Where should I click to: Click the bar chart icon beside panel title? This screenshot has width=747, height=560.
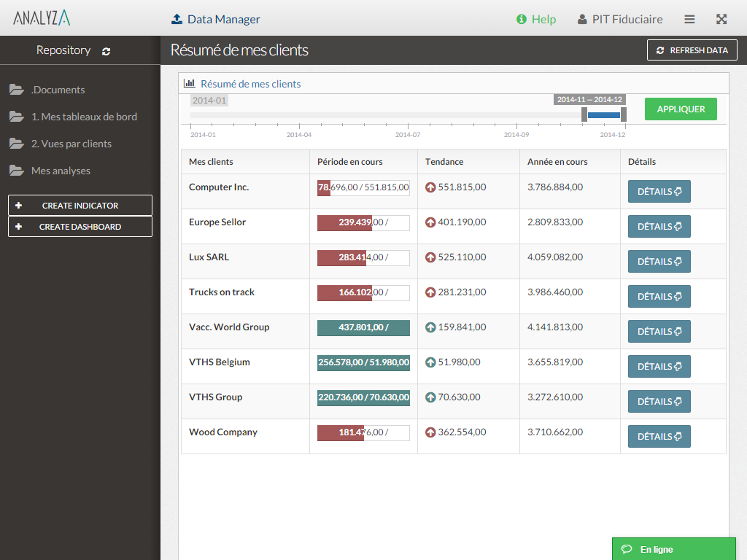coord(189,84)
